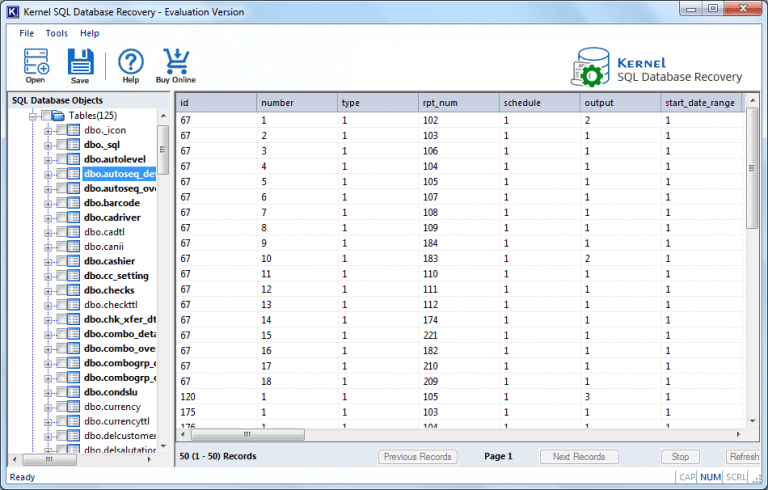Click the Buy Online cart icon
The height and width of the screenshot is (490, 768).
pos(176,61)
